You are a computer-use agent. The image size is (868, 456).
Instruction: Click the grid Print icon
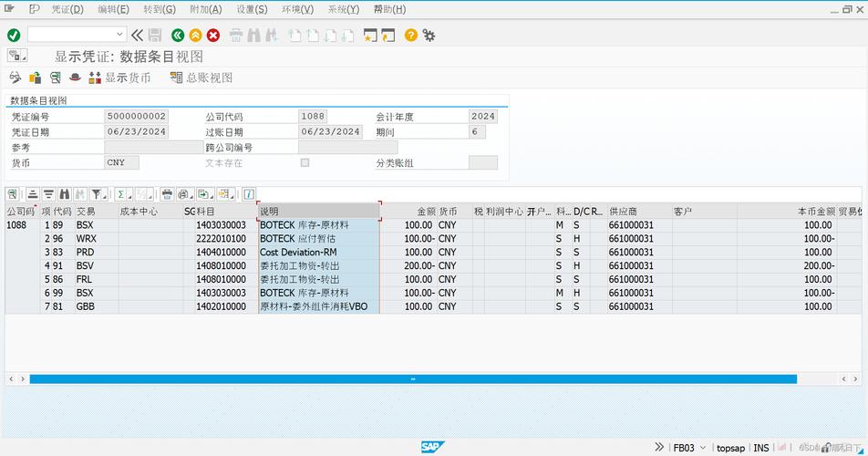[x=167, y=194]
